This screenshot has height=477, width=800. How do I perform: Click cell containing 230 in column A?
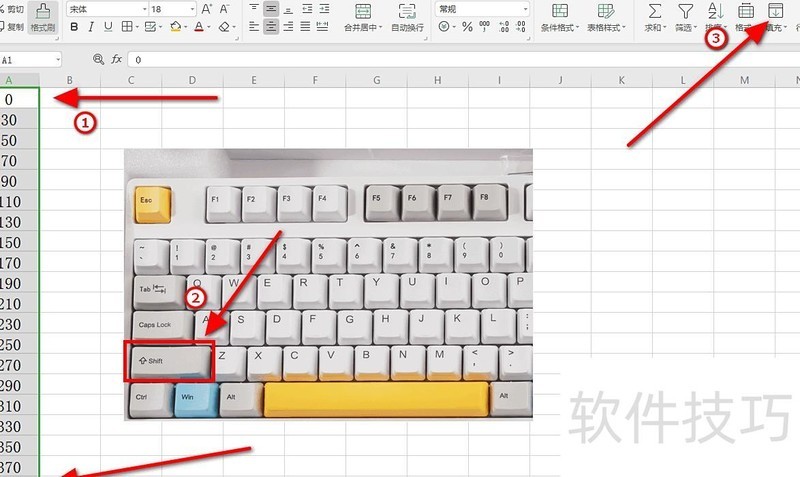(x=19, y=324)
